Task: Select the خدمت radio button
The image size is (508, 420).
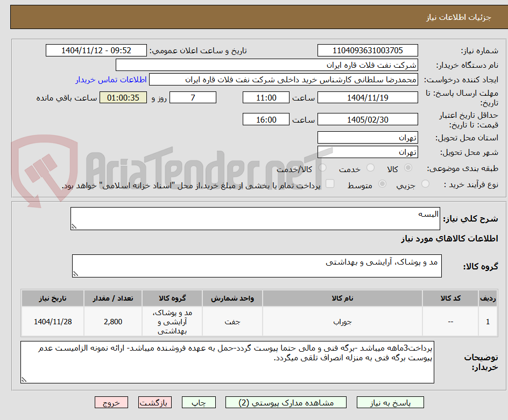Action: 370,168
